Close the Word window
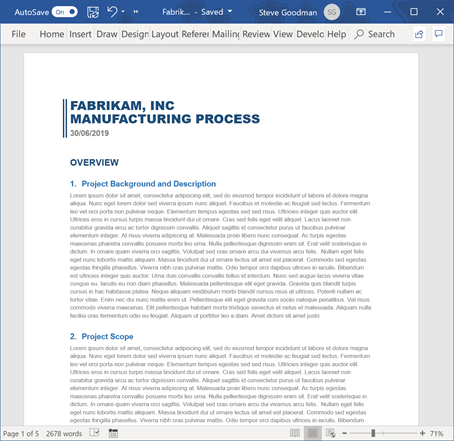The width and height of the screenshot is (454, 441). 440,12
